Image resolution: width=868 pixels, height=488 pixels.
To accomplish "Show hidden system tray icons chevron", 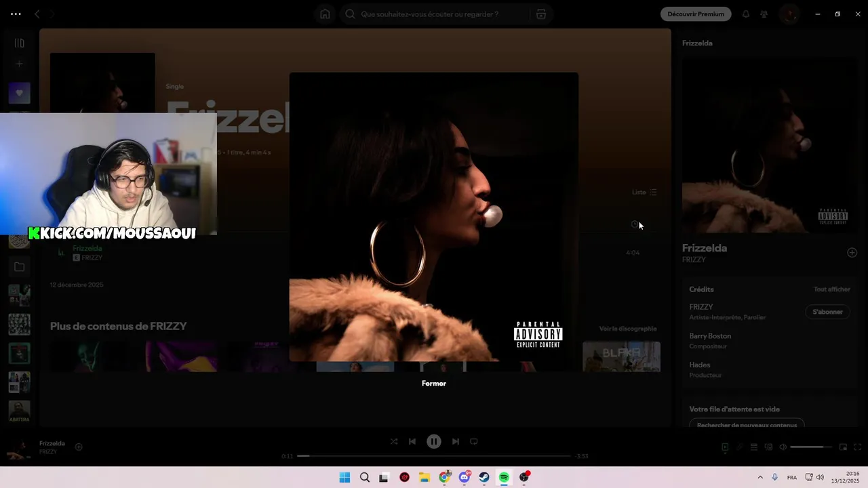I will (760, 478).
